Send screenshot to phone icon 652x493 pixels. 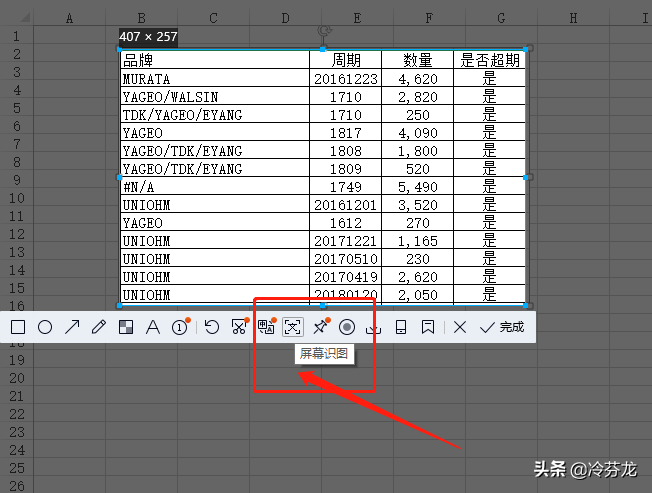(x=401, y=328)
